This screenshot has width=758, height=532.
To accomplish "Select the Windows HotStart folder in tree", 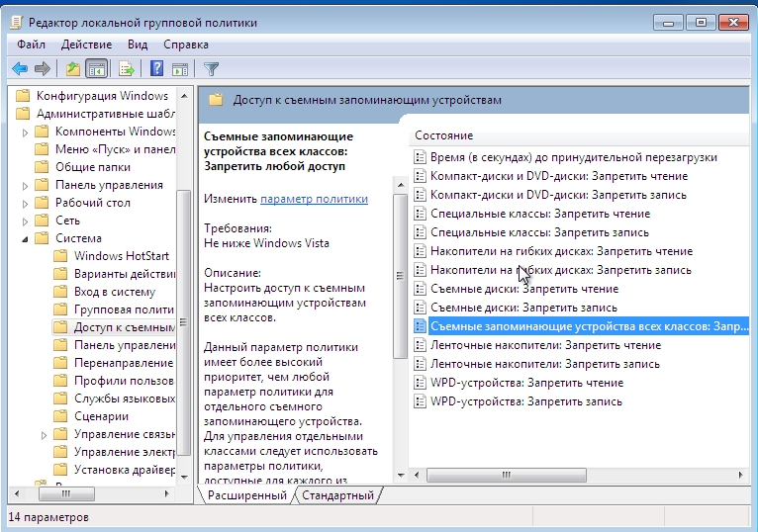I will [x=122, y=256].
